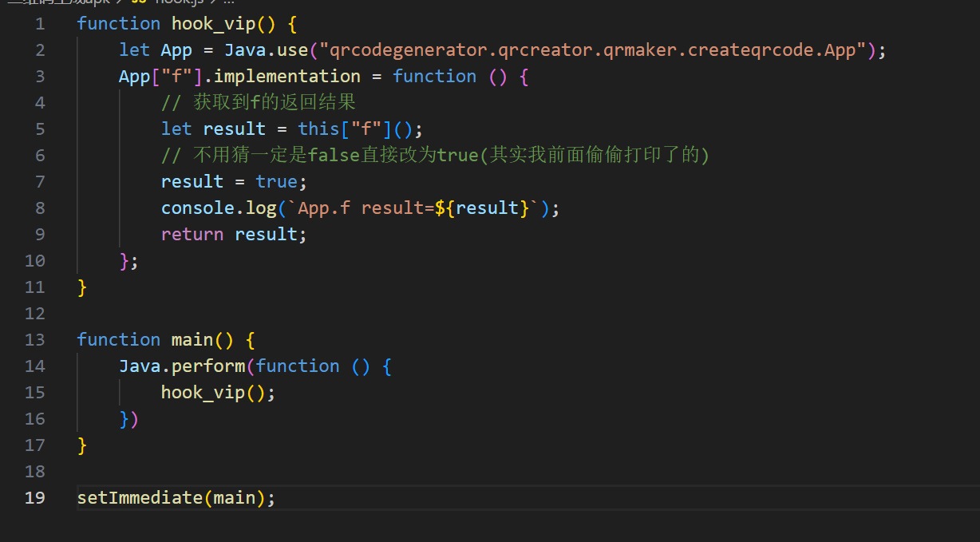Screen dimensions: 980x542
Task: Select line number 19 in the gutter
Action: click(x=35, y=498)
